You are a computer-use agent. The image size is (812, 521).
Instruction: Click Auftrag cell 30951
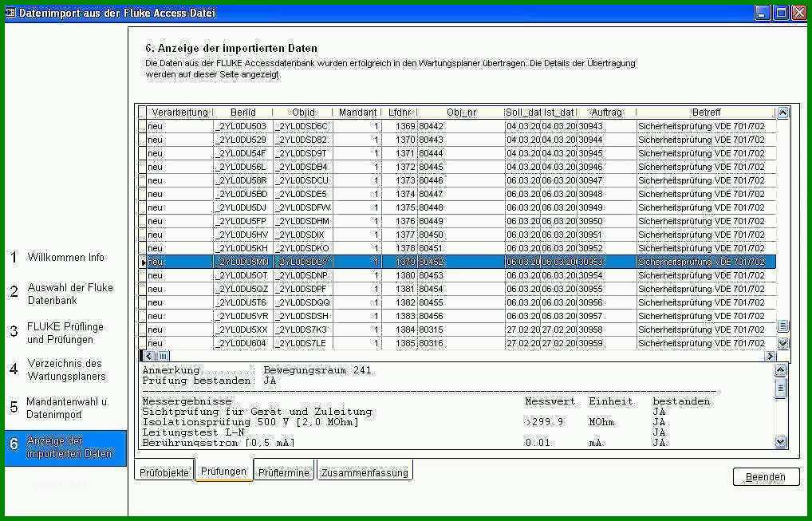[x=606, y=235]
